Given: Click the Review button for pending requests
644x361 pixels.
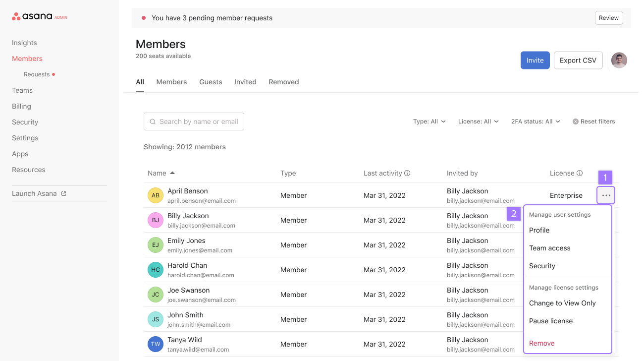Looking at the screenshot, I should [x=608, y=17].
